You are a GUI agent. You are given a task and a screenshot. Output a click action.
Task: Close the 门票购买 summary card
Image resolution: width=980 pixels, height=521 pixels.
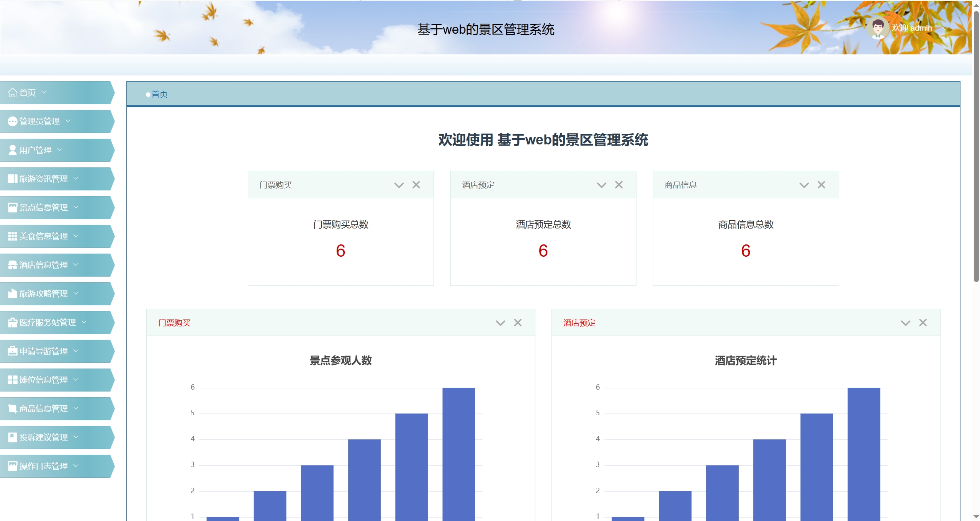[416, 185]
